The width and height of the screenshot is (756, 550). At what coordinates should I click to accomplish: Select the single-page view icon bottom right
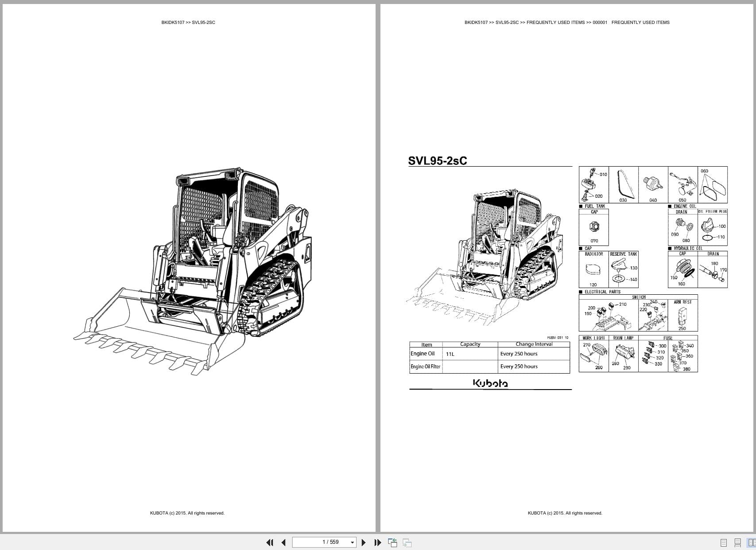[x=724, y=542]
